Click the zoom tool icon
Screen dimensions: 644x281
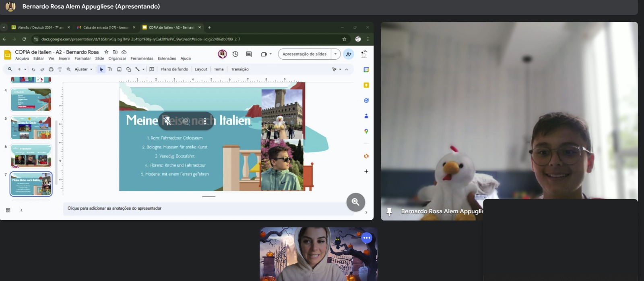pos(68,69)
